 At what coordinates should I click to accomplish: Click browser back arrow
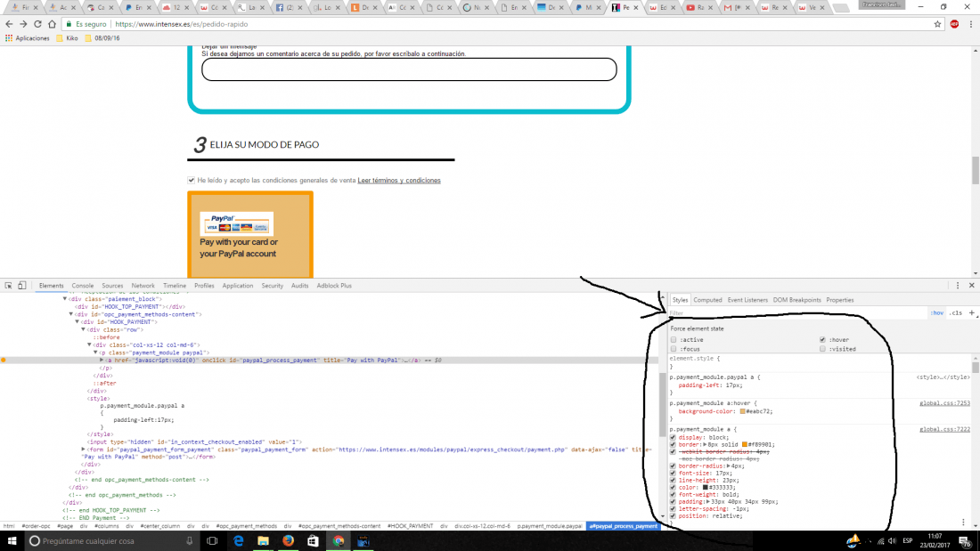[9, 24]
